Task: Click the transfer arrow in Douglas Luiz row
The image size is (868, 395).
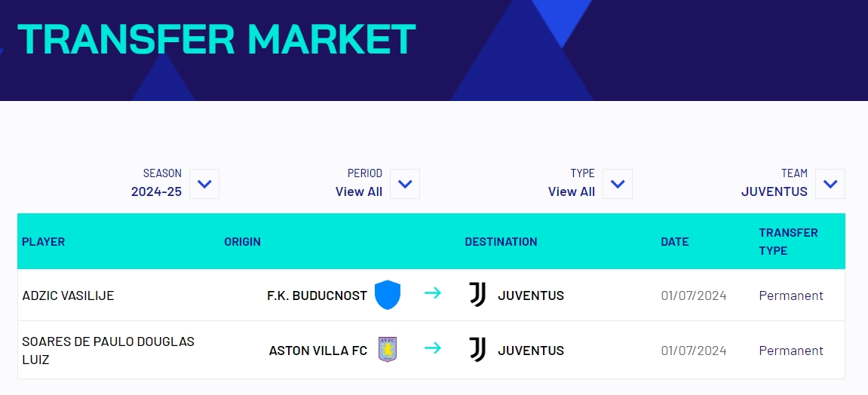Action: point(433,348)
